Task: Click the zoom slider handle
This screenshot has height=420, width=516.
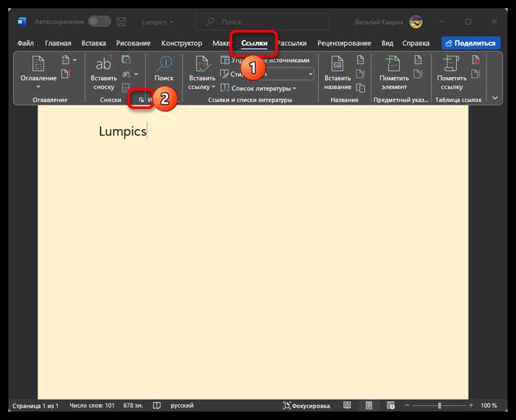Action: tap(439, 406)
